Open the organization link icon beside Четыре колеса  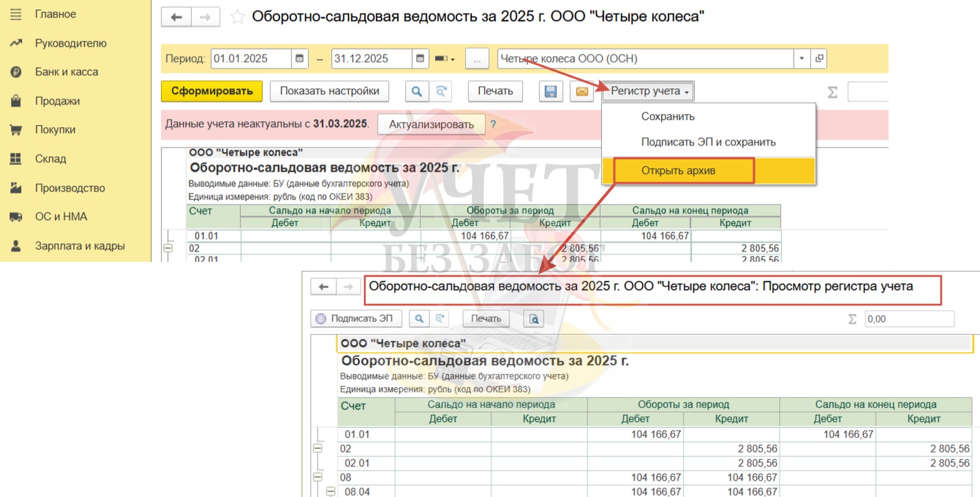tap(818, 59)
